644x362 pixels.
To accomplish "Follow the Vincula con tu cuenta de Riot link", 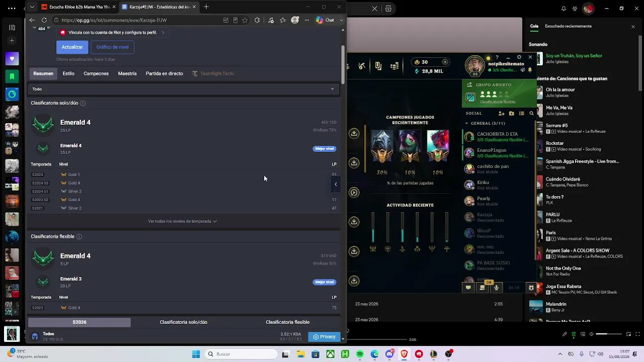I will tap(112, 33).
